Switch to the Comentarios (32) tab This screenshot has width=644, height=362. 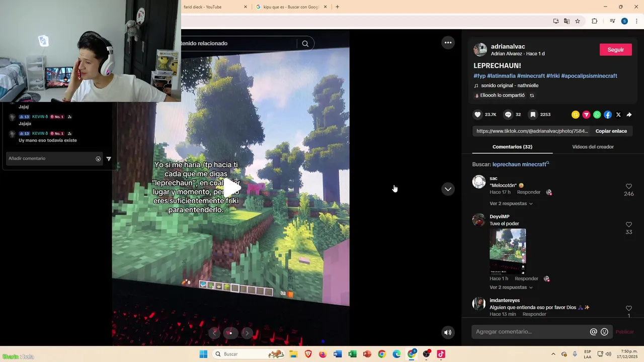tap(512, 147)
